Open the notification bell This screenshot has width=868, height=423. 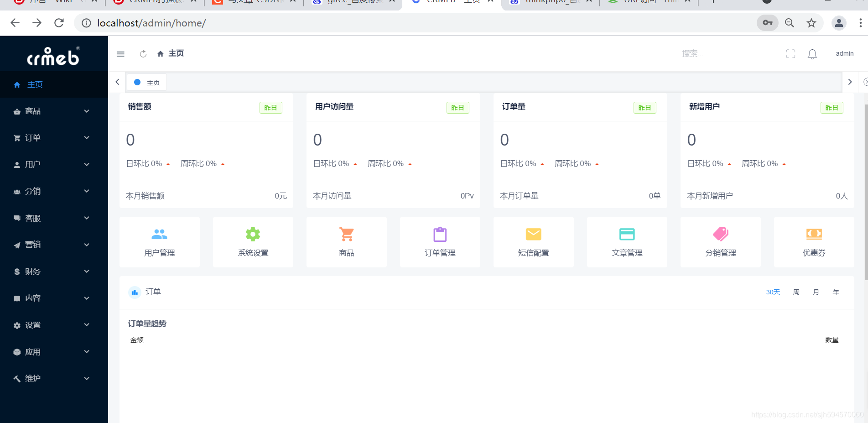[x=812, y=54]
